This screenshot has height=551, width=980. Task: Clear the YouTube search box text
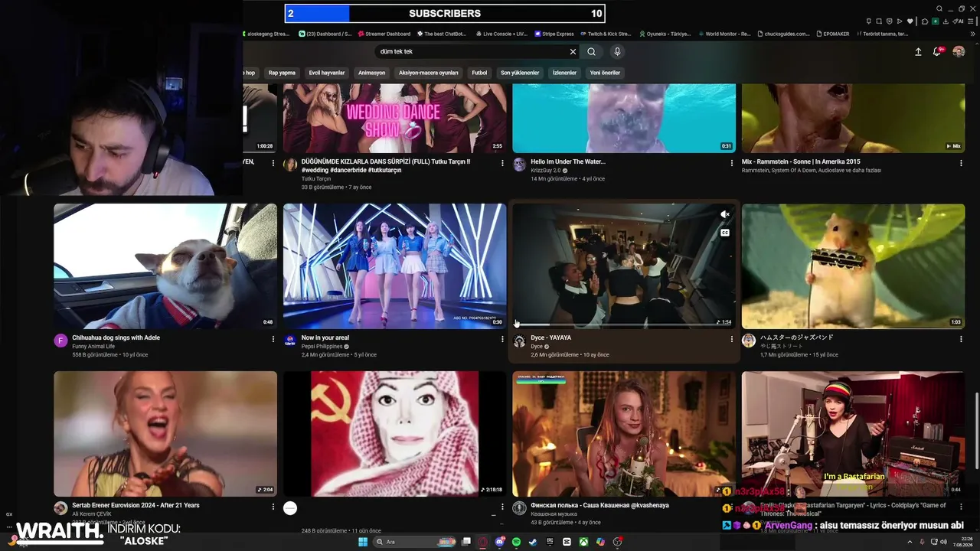coord(573,52)
